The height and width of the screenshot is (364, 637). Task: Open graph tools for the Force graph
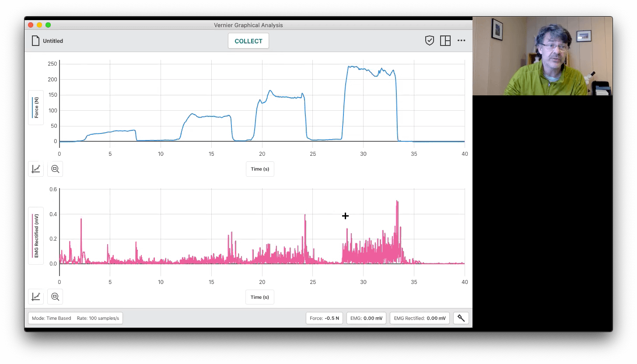coord(36,169)
